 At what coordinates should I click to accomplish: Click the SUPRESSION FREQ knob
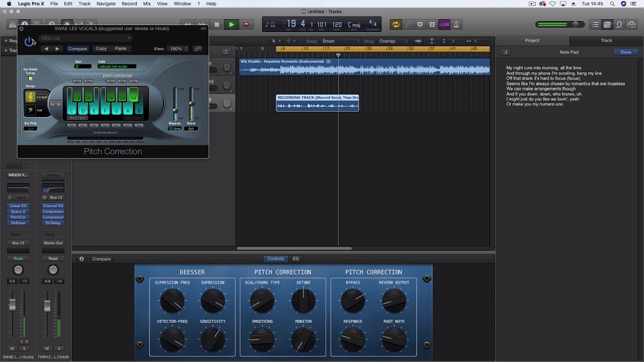[172, 301]
